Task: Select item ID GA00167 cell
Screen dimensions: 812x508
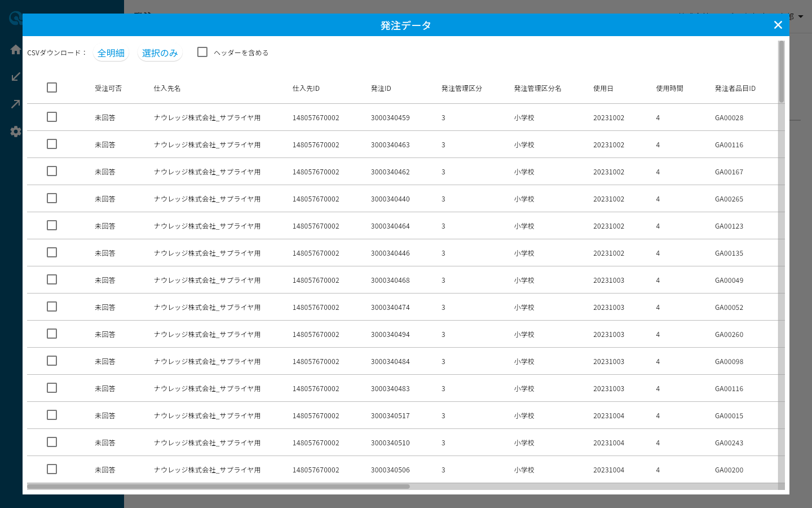Action: pyautogui.click(x=729, y=172)
